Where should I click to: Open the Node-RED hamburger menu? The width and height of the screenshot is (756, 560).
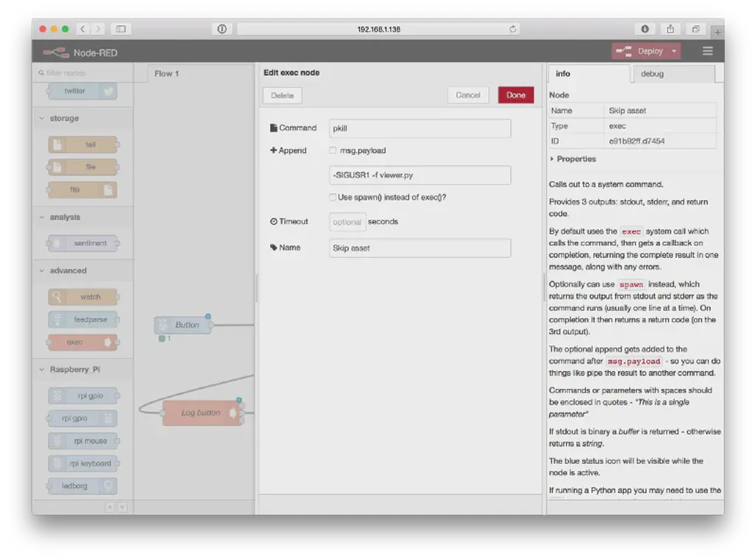pos(707,52)
